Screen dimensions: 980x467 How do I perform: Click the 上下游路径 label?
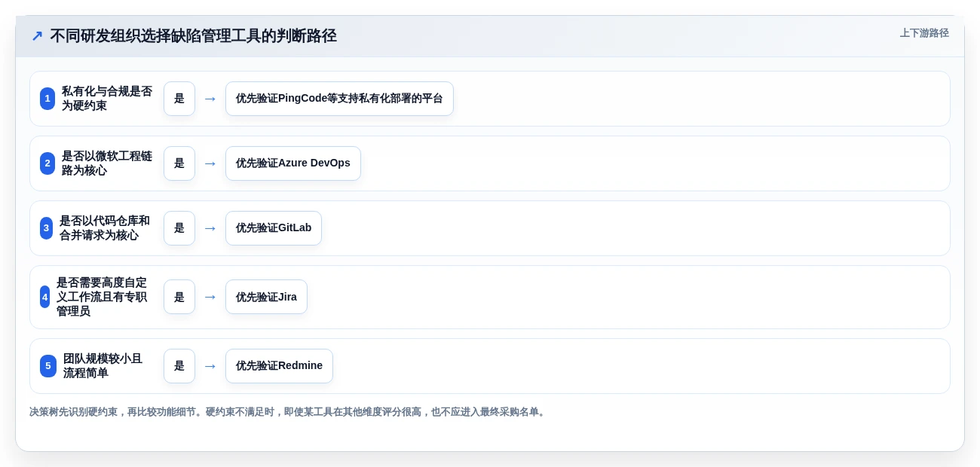point(924,33)
